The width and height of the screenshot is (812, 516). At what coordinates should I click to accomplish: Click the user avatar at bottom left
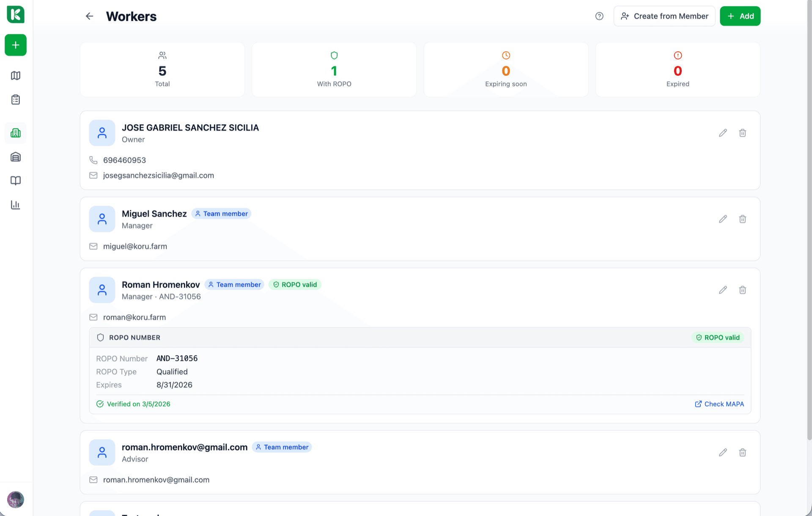click(x=16, y=500)
